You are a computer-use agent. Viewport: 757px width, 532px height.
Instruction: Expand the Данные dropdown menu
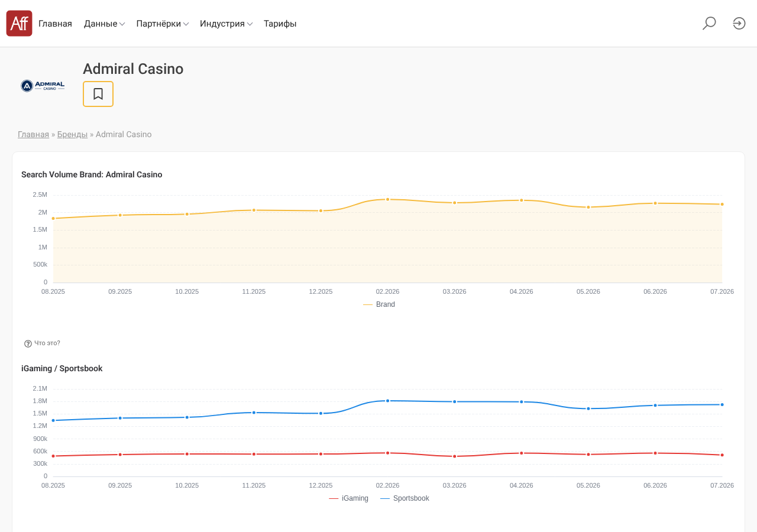click(x=104, y=24)
